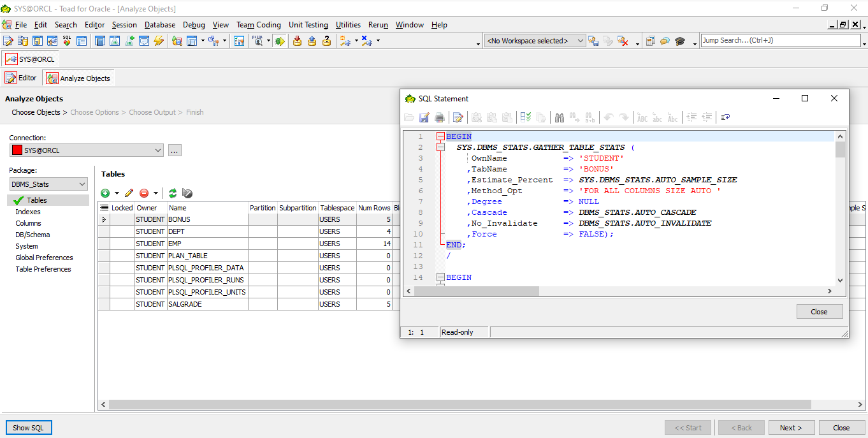This screenshot has width=868, height=438.
Task: Collapse the first BEGIN block fold marker
Action: (440, 136)
